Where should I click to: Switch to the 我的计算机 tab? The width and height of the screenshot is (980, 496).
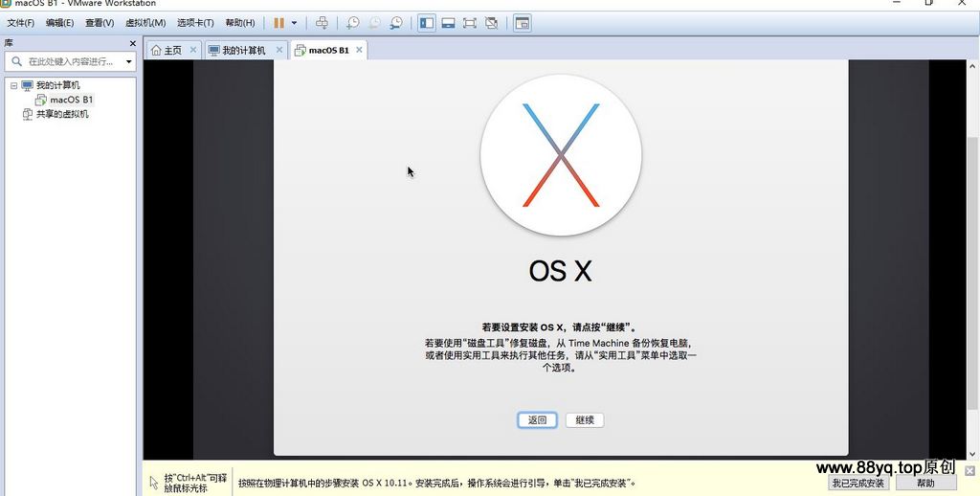[x=245, y=50]
